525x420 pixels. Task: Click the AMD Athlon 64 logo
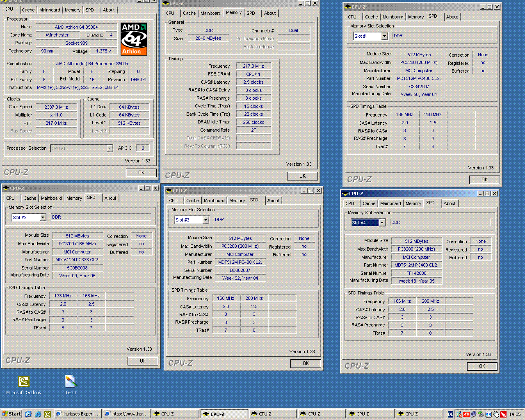[x=134, y=39]
